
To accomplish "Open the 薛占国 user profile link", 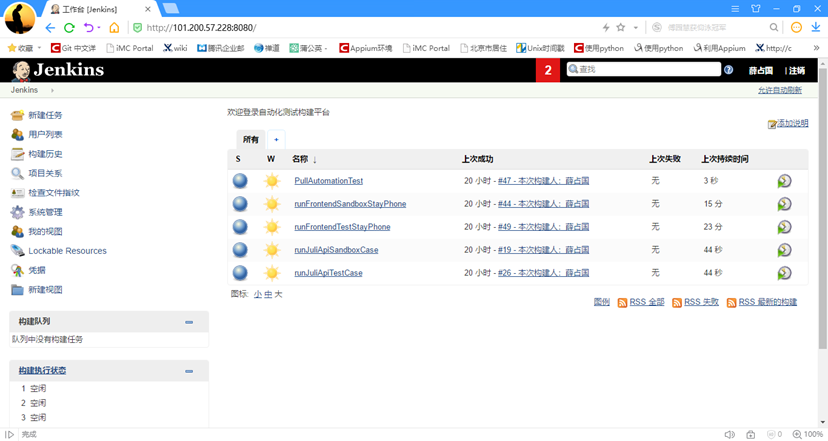I will (760, 70).
